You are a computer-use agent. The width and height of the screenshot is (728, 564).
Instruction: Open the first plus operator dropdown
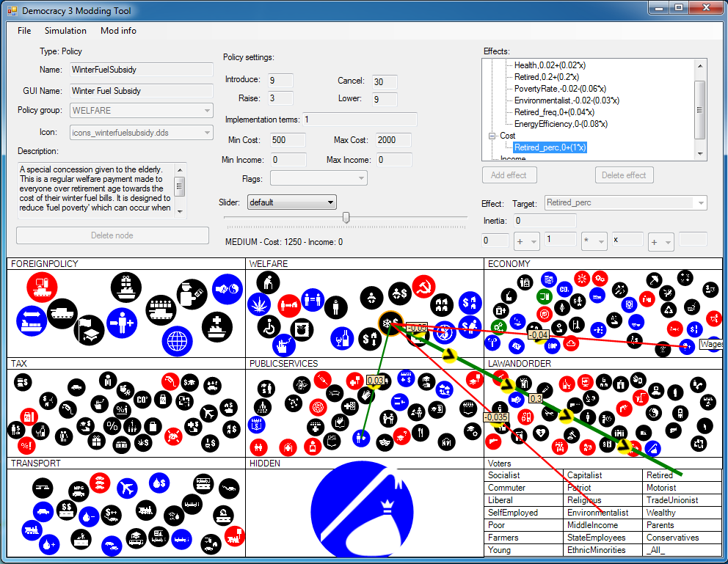pos(526,241)
